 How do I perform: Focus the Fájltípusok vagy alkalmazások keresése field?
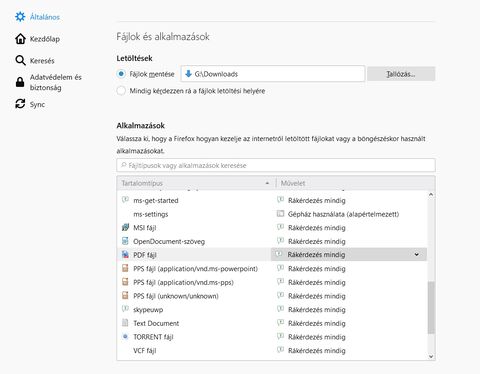(276, 165)
